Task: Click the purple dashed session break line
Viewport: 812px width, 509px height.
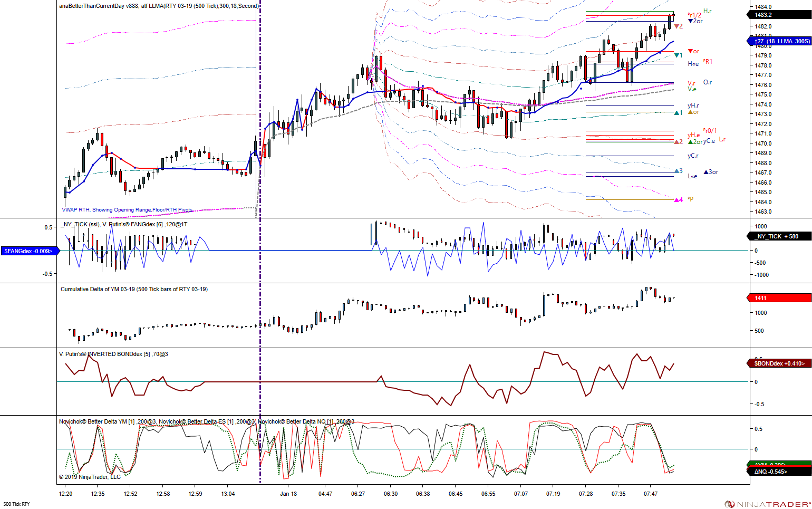Action: [260, 241]
